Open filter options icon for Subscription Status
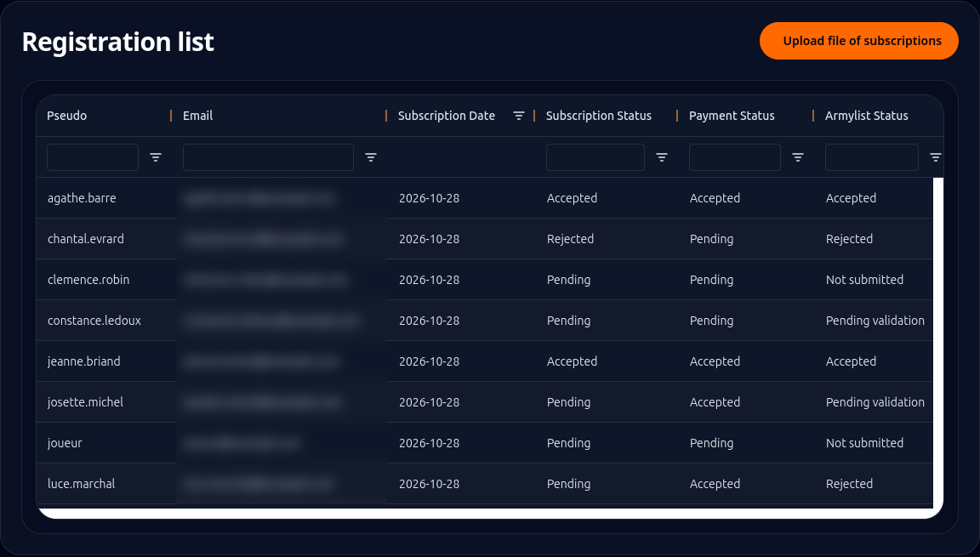 (662, 157)
